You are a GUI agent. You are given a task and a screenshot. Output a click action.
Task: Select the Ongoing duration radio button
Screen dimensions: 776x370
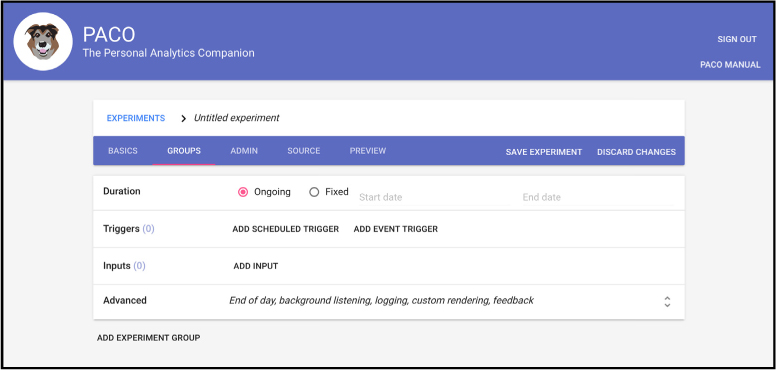pos(243,192)
